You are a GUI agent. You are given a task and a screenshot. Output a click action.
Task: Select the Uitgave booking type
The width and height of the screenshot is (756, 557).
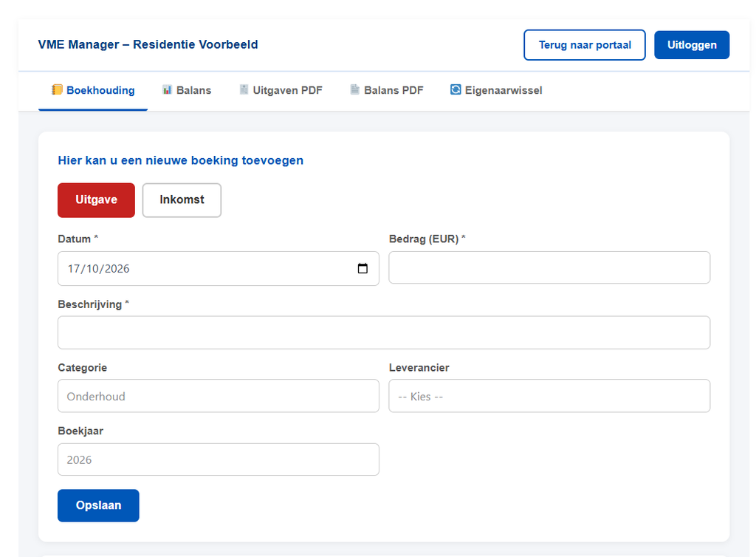click(x=97, y=200)
